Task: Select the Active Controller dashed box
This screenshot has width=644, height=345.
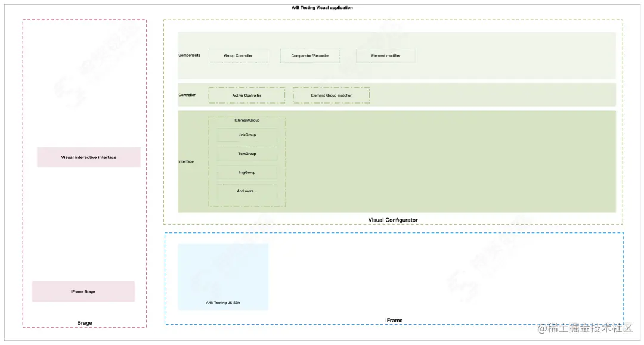Action: tap(247, 95)
